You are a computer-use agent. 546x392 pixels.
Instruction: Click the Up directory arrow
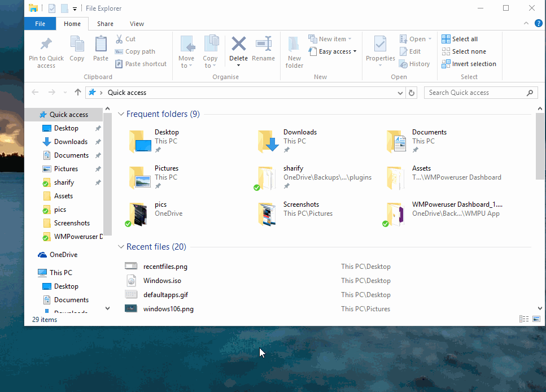coord(78,93)
